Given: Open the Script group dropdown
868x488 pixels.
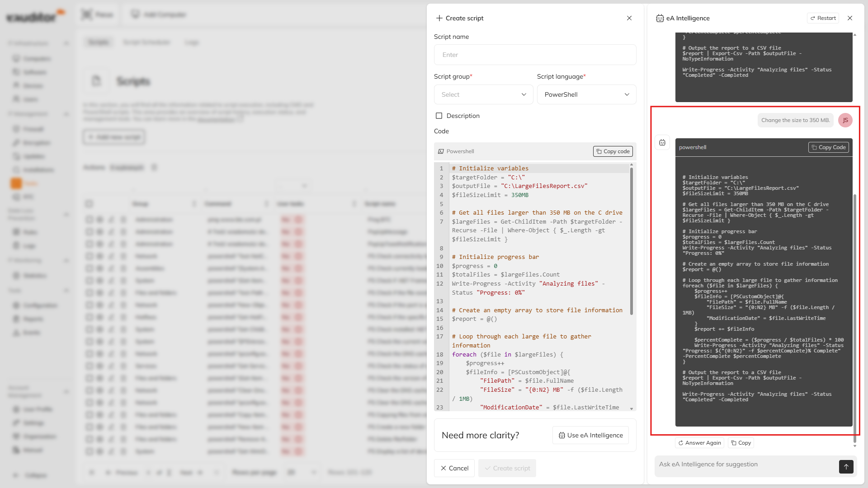Looking at the screenshot, I should [483, 94].
